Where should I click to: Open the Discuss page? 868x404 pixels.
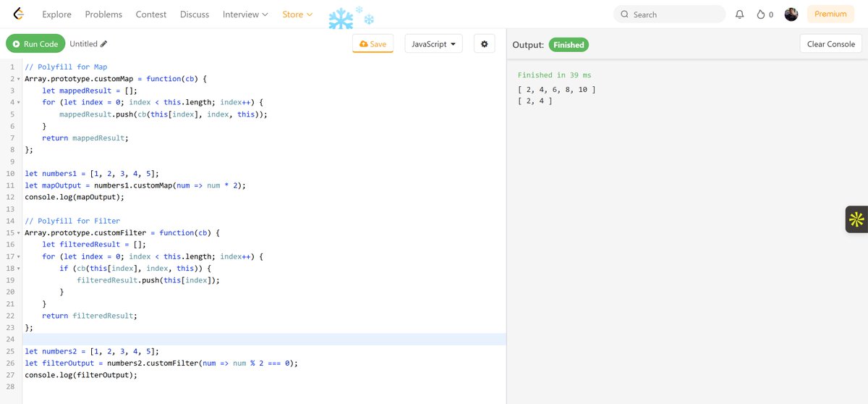(195, 14)
